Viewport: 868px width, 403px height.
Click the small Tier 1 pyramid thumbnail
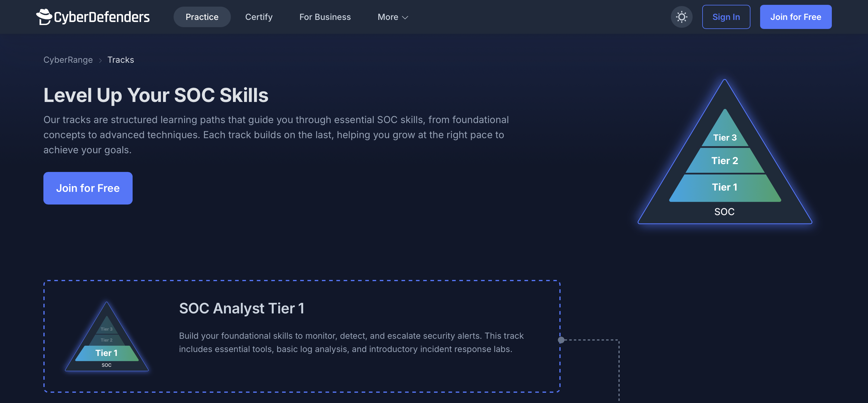[x=106, y=337]
